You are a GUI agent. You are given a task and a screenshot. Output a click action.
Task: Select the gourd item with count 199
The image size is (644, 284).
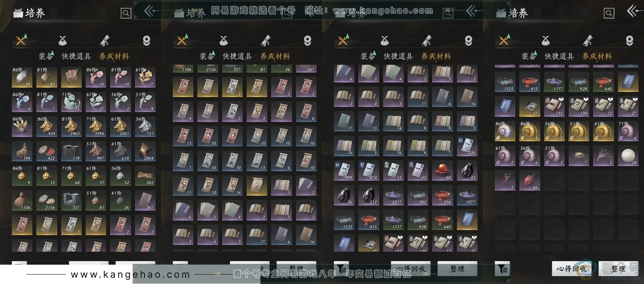pyautogui.click(x=22, y=151)
